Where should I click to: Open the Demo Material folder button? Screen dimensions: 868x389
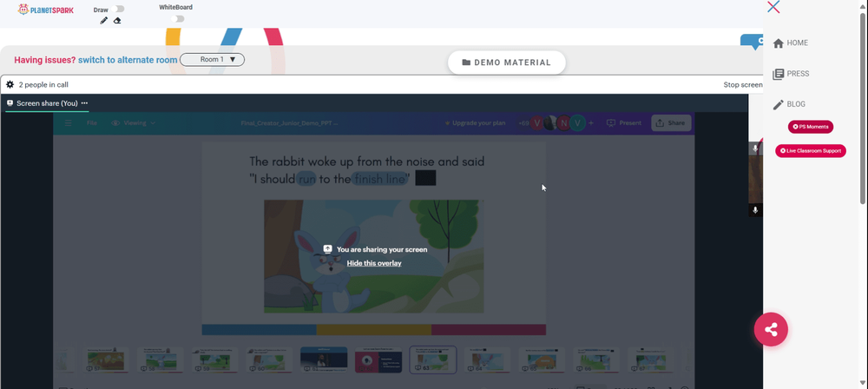click(507, 63)
